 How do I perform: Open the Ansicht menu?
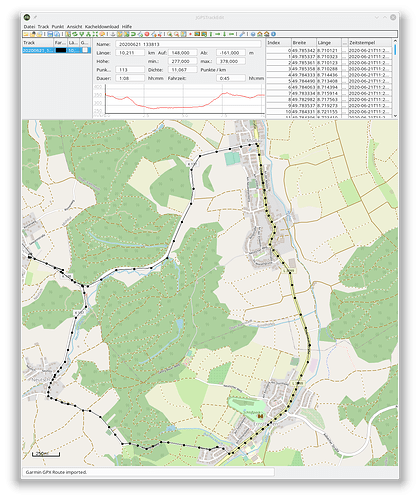click(74, 26)
